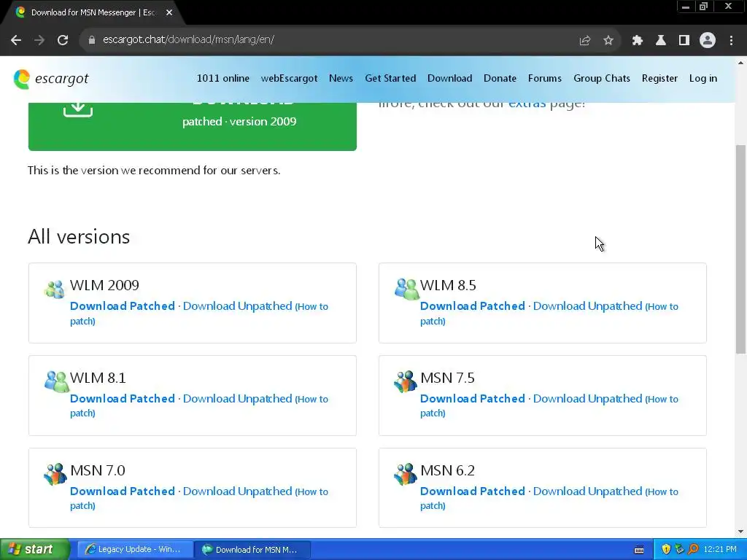Screen dimensions: 747x560
Task: Click the magnifier tray icon
Action: [x=693, y=550]
